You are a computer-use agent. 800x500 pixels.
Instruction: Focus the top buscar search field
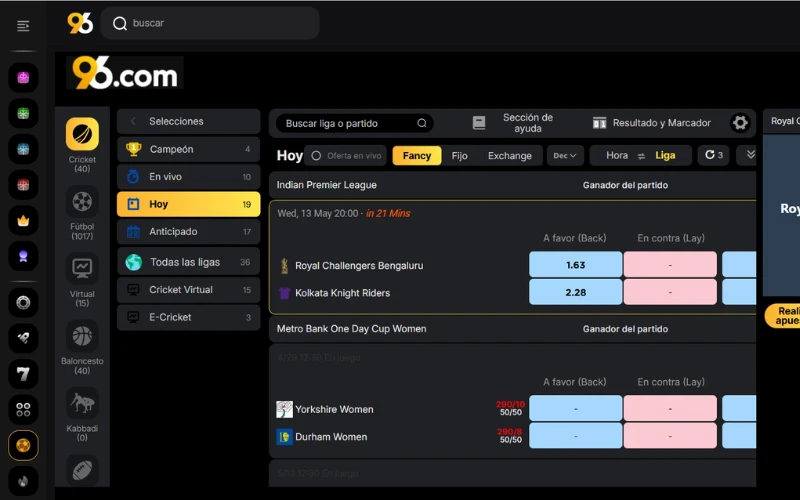[210, 23]
